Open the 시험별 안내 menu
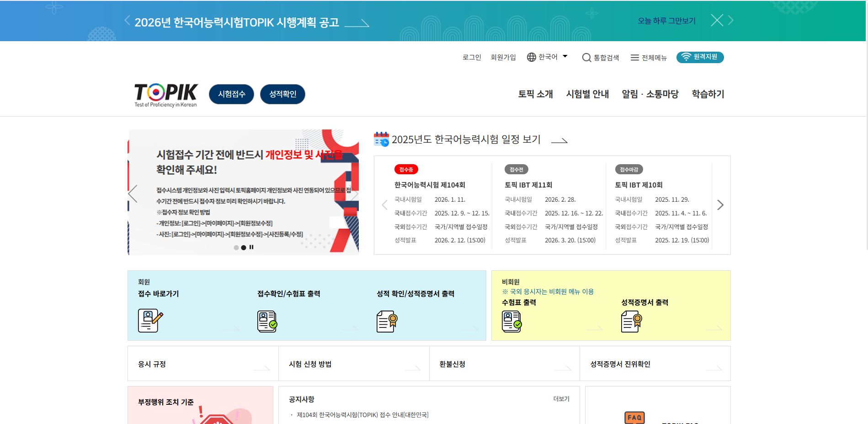 click(x=587, y=94)
